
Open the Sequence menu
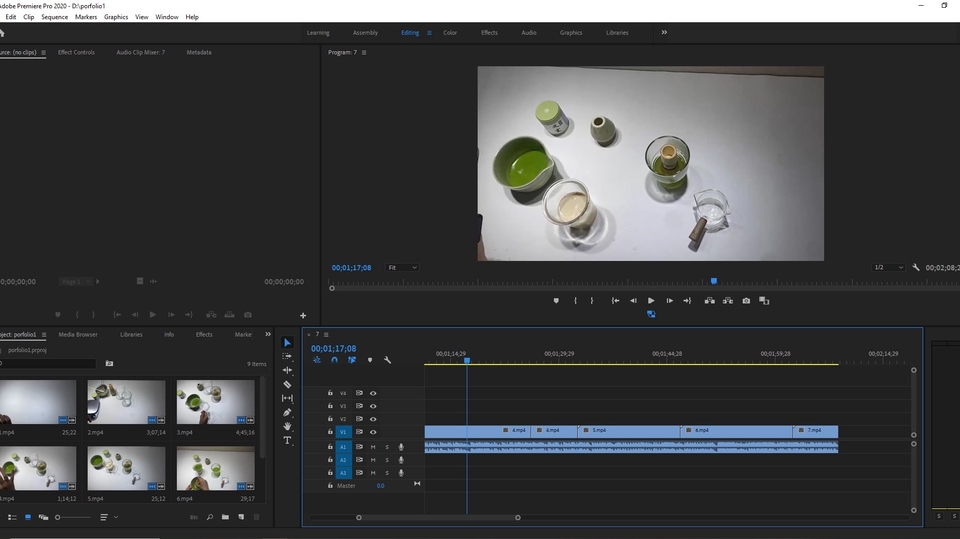pyautogui.click(x=54, y=17)
